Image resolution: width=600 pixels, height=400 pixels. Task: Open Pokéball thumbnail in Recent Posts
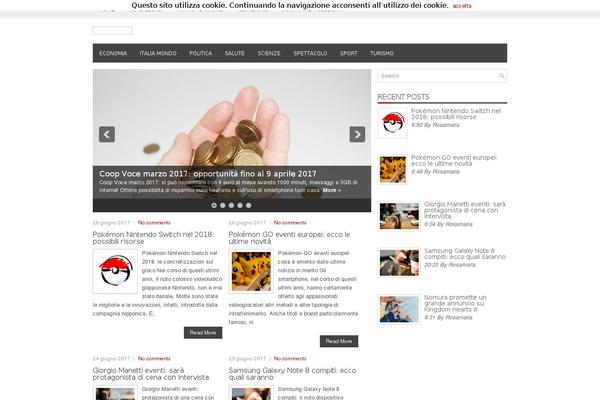(x=393, y=123)
